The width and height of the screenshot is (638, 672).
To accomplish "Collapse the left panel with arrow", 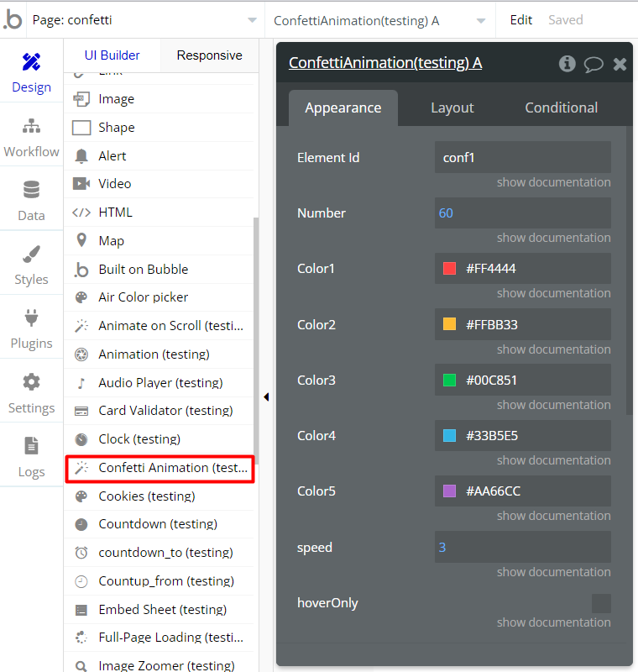I will (x=266, y=396).
